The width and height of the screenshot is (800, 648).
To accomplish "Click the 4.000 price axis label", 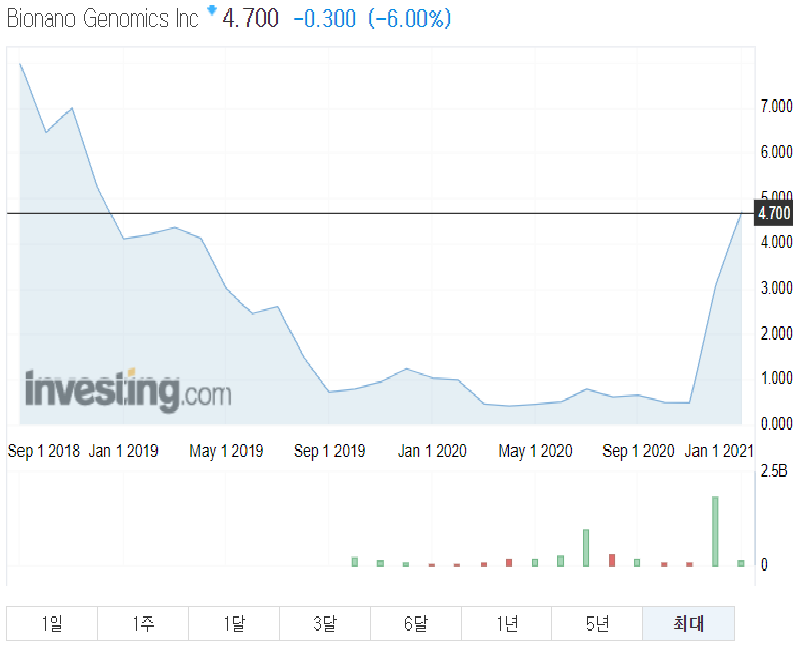I will [777, 242].
